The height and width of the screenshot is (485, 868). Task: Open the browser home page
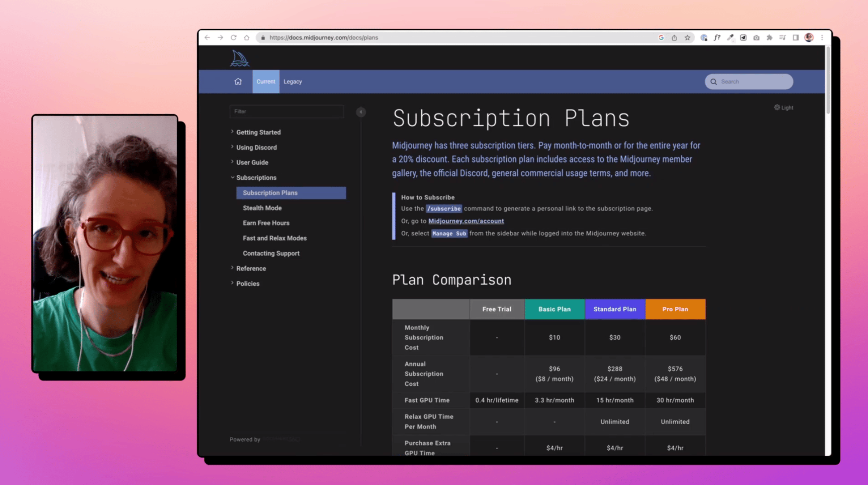(247, 38)
